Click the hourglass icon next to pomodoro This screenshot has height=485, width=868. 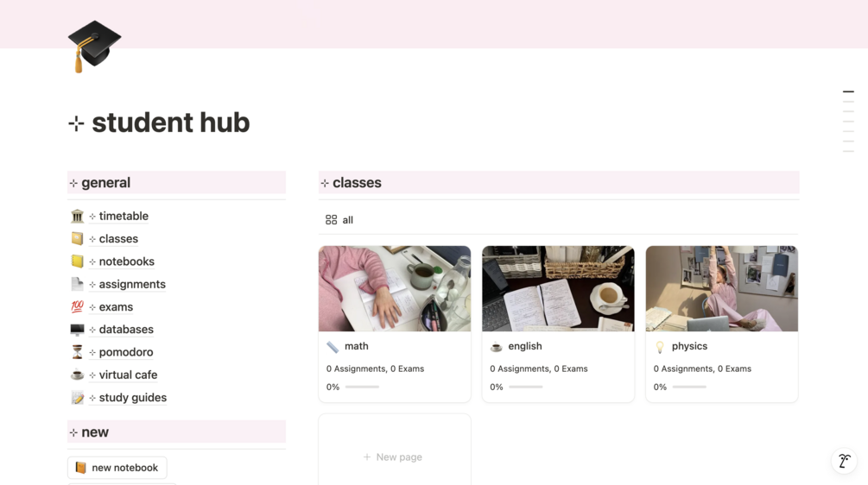pos(77,352)
